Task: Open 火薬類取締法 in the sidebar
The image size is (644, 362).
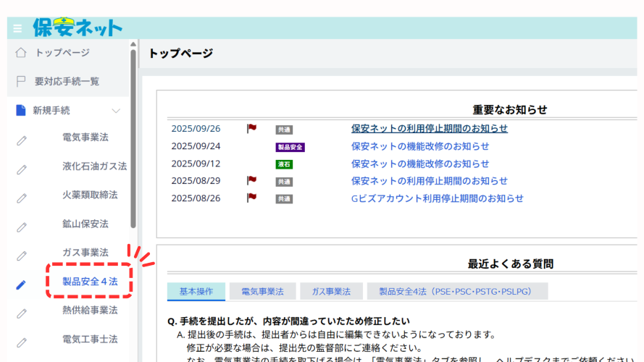Action: (90, 195)
